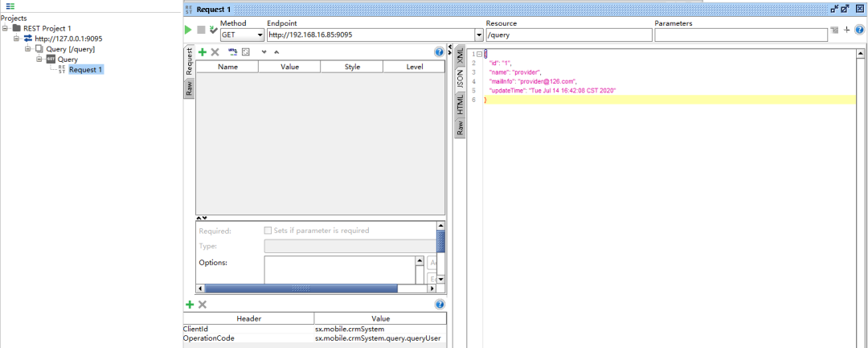868x348 pixels.
Task: Remove selected header with the gray X icon
Action: pyautogui.click(x=203, y=305)
